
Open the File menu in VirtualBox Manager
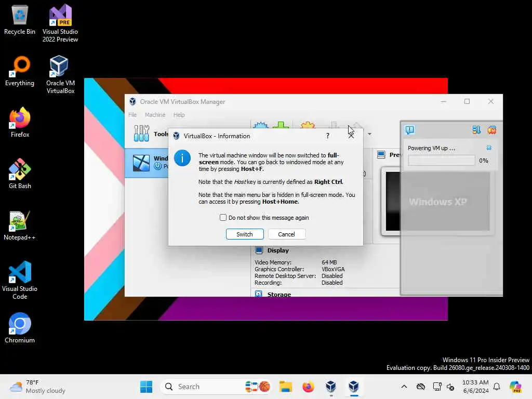click(x=132, y=115)
